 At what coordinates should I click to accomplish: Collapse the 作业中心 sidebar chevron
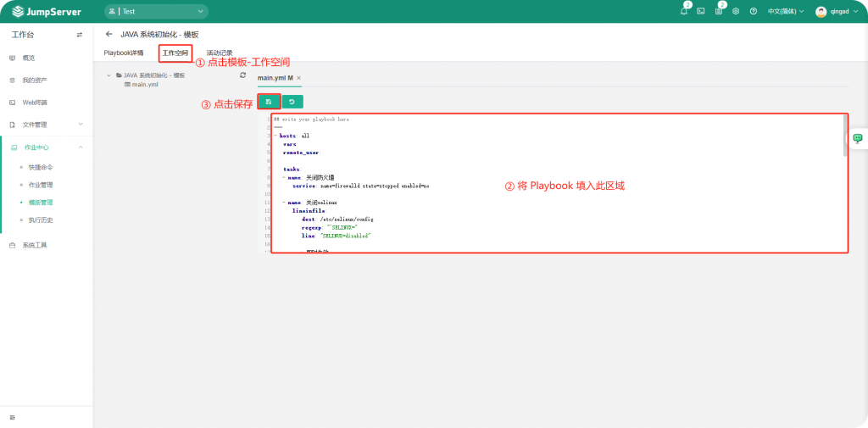[81, 147]
